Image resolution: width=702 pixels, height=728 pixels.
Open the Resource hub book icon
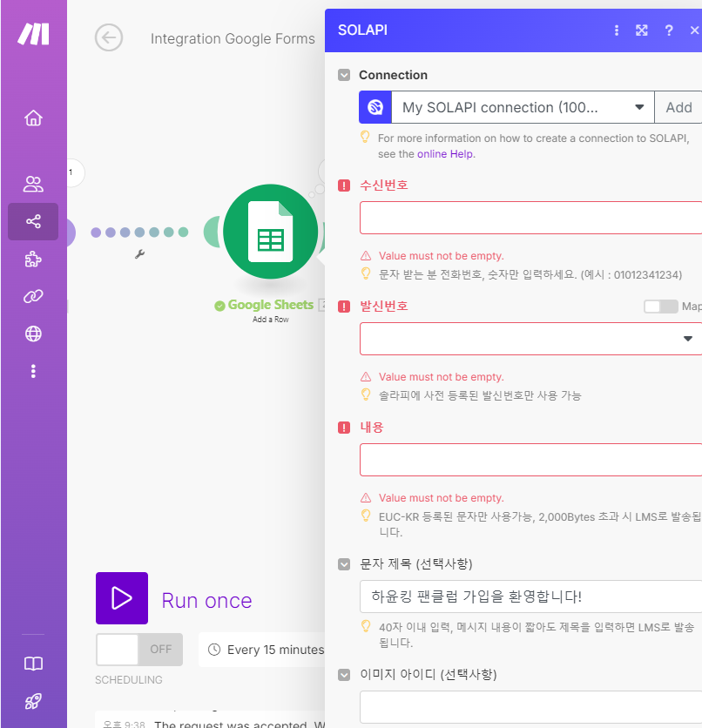click(33, 664)
